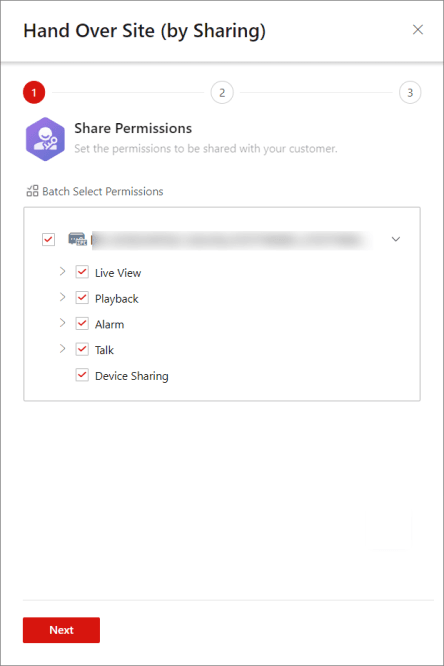Screen dimensions: 444x666
Task: Go to step 1 circle indicator
Action: coord(34,92)
